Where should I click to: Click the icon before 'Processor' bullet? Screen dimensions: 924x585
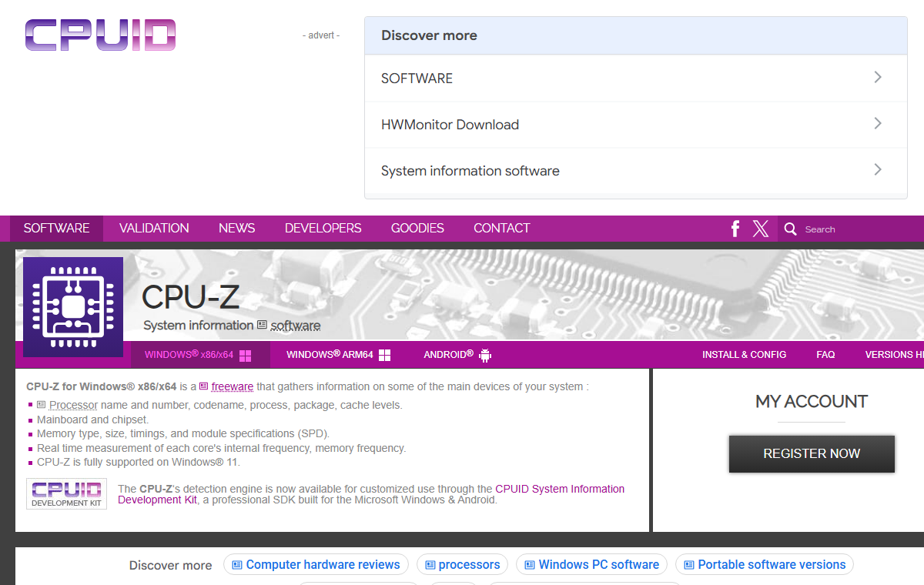click(x=42, y=405)
